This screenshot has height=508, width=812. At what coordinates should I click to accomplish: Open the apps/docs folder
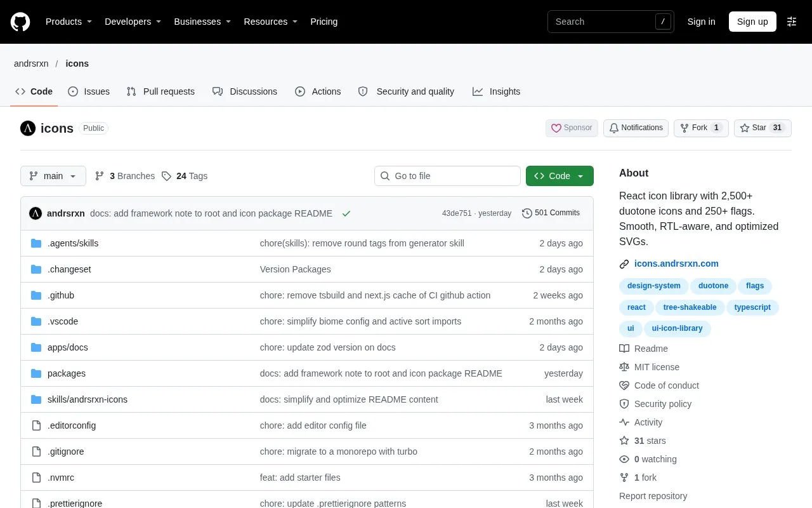point(68,347)
